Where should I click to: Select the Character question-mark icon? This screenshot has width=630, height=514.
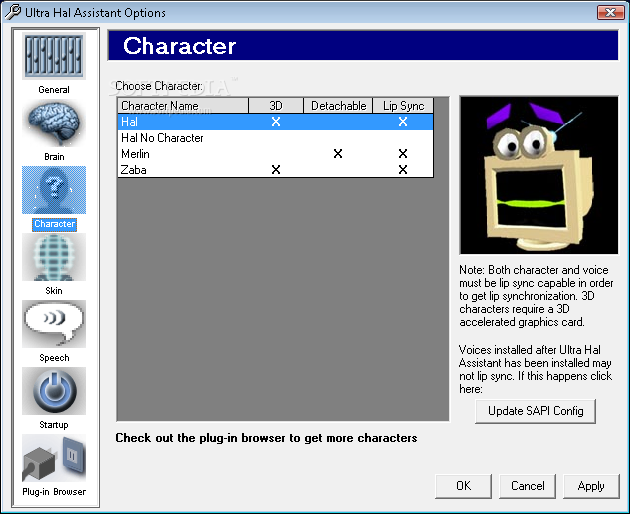54,190
